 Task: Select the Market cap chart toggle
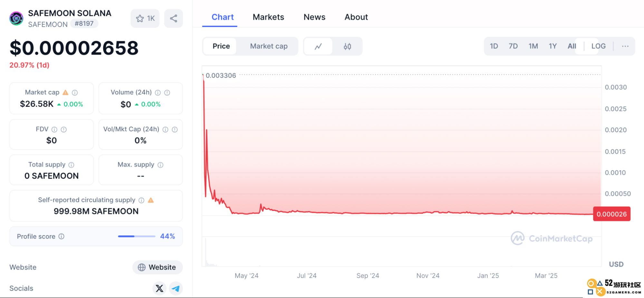(269, 46)
